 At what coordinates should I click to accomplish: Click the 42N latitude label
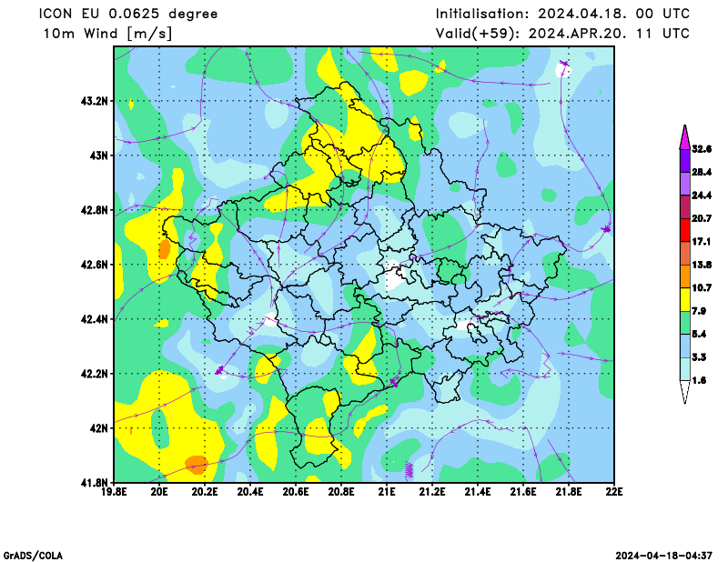point(99,428)
